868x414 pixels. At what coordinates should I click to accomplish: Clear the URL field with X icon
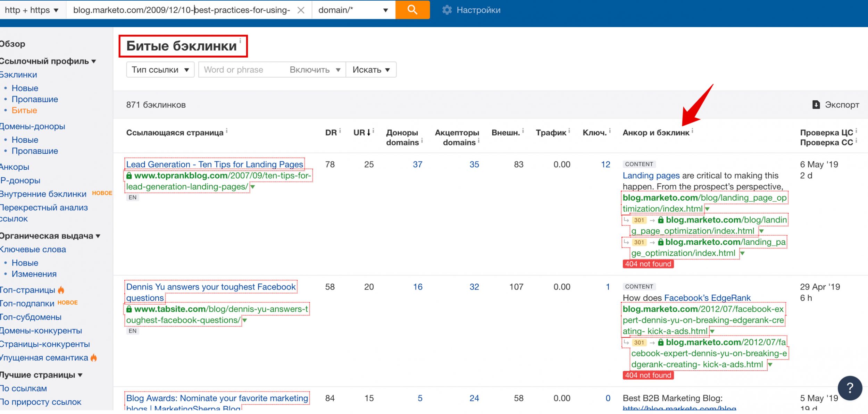pyautogui.click(x=301, y=10)
